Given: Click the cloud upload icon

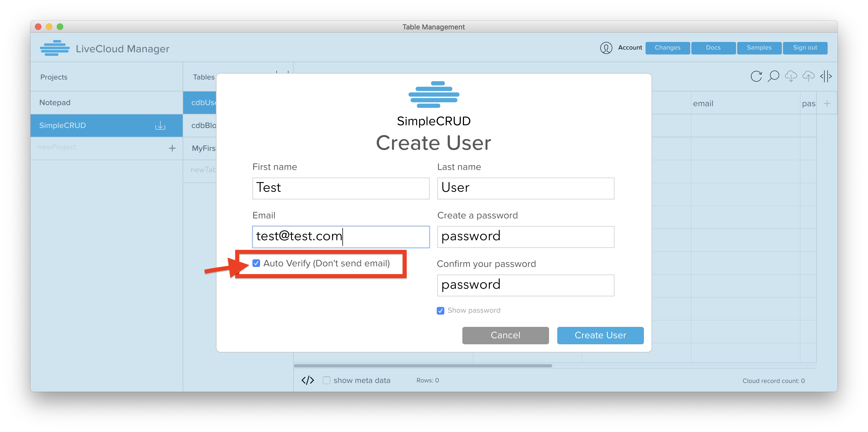Looking at the screenshot, I should pos(808,77).
